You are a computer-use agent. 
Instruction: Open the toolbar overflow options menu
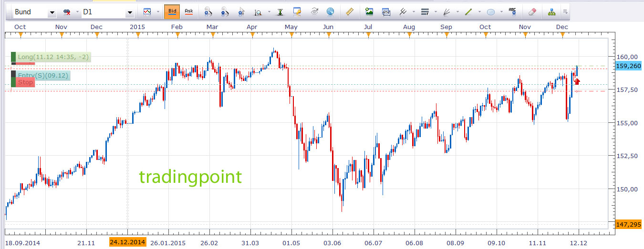pyautogui.click(x=565, y=12)
